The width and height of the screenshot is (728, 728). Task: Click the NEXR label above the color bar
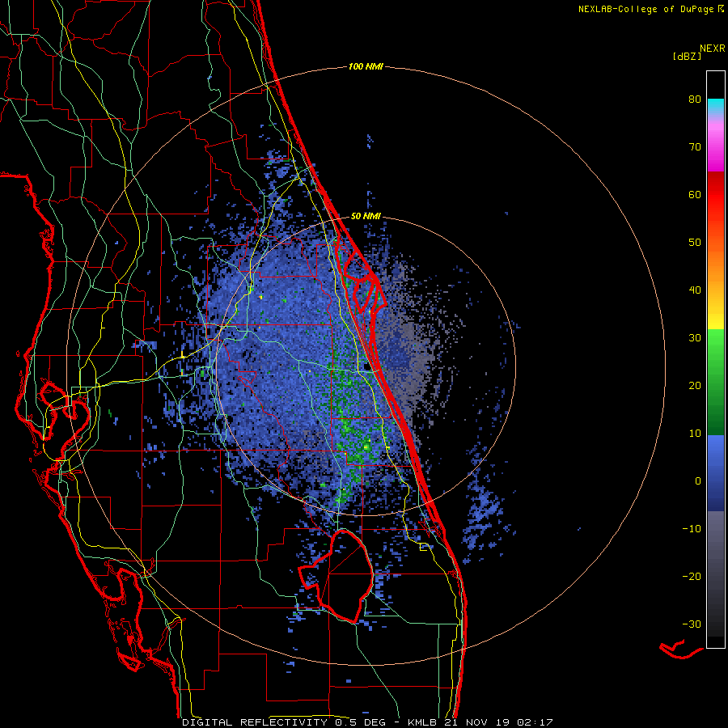tap(712, 49)
